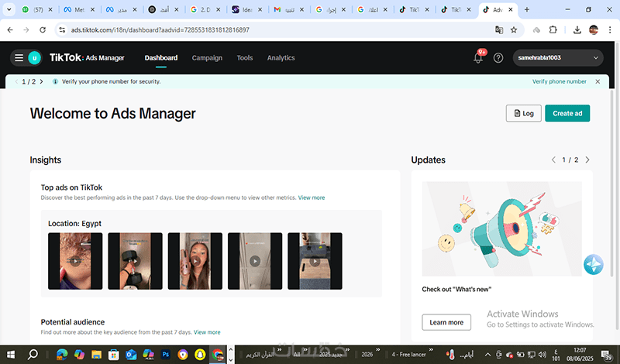Go back in browser history
Viewport: 620px width, 364px height.
[x=10, y=29]
